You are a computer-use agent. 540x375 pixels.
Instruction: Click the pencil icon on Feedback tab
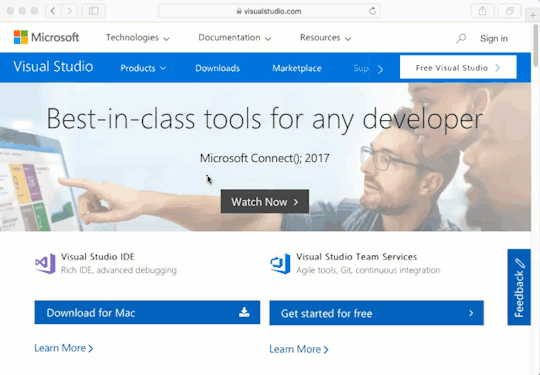520,263
